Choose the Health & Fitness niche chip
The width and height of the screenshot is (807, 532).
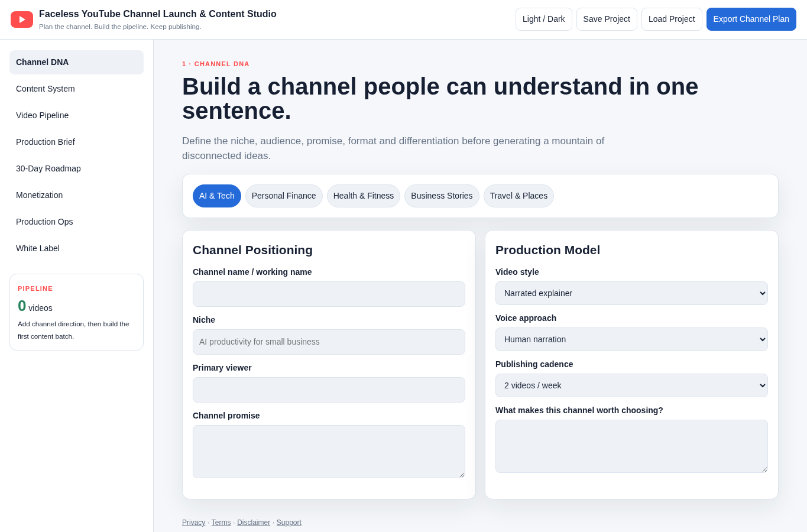click(x=364, y=196)
